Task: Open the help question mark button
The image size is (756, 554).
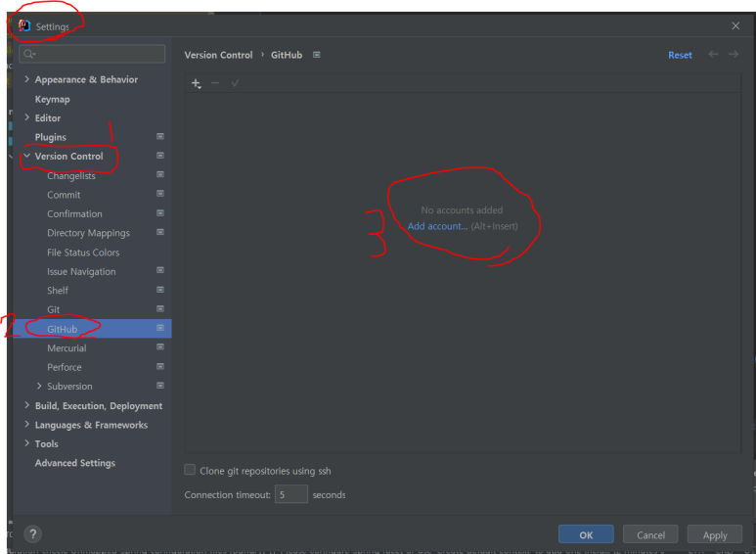Action: click(x=33, y=533)
